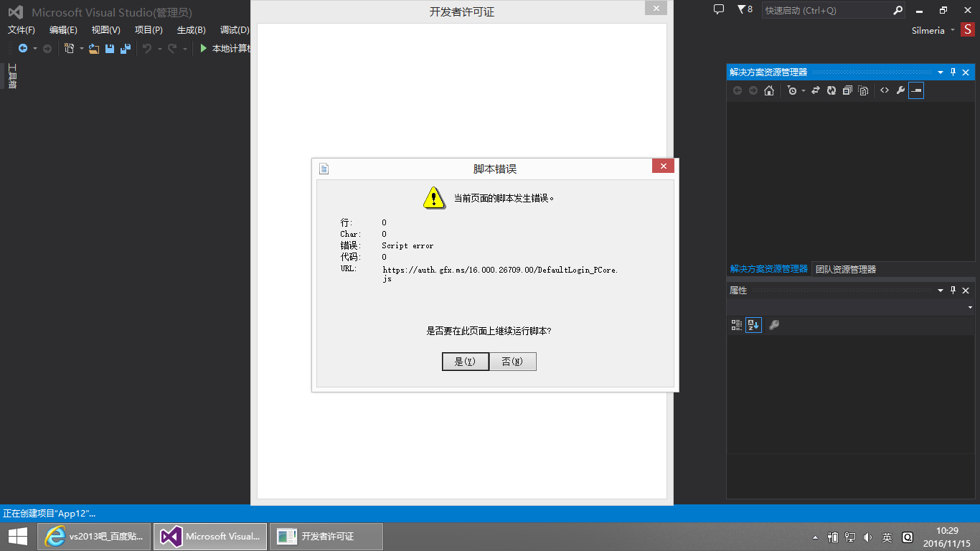The width and height of the screenshot is (980, 551).
Task: Switch to the 团队资源管理器 tab
Action: [846, 269]
